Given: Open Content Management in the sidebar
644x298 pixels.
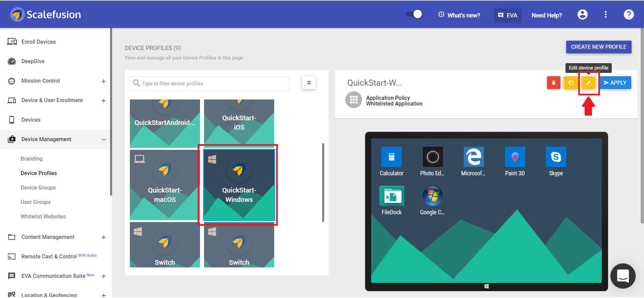Looking at the screenshot, I should pyautogui.click(x=48, y=237).
